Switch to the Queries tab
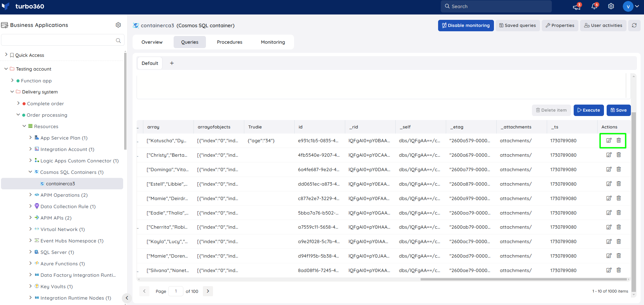644x305 pixels. coord(190,42)
